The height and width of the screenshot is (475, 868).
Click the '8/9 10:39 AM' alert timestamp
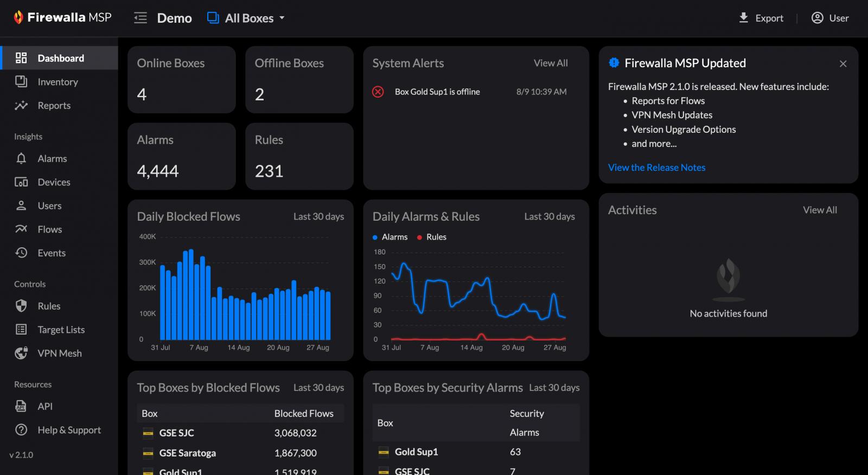coord(541,92)
